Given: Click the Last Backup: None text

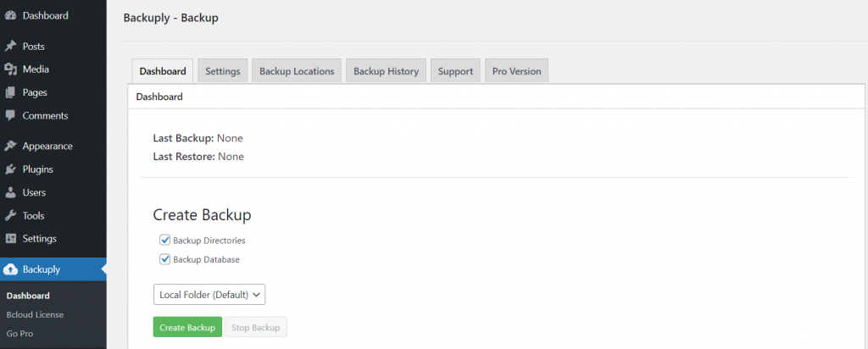Looking at the screenshot, I should (x=198, y=138).
